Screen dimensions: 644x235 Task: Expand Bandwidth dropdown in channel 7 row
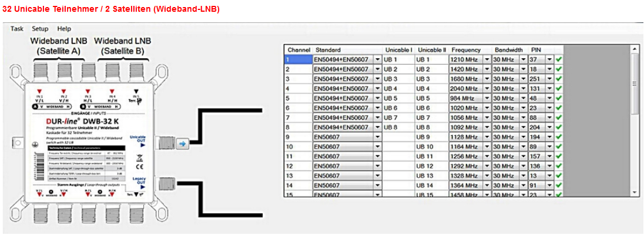tap(524, 118)
